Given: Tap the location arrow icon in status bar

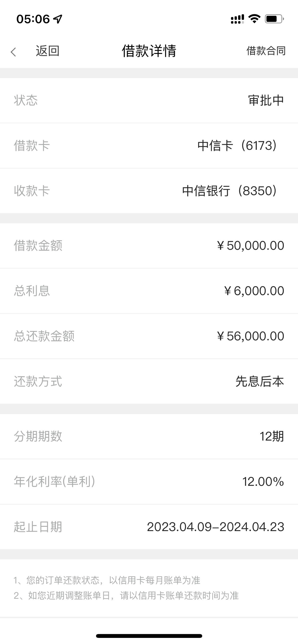Looking at the screenshot, I should point(58,19).
